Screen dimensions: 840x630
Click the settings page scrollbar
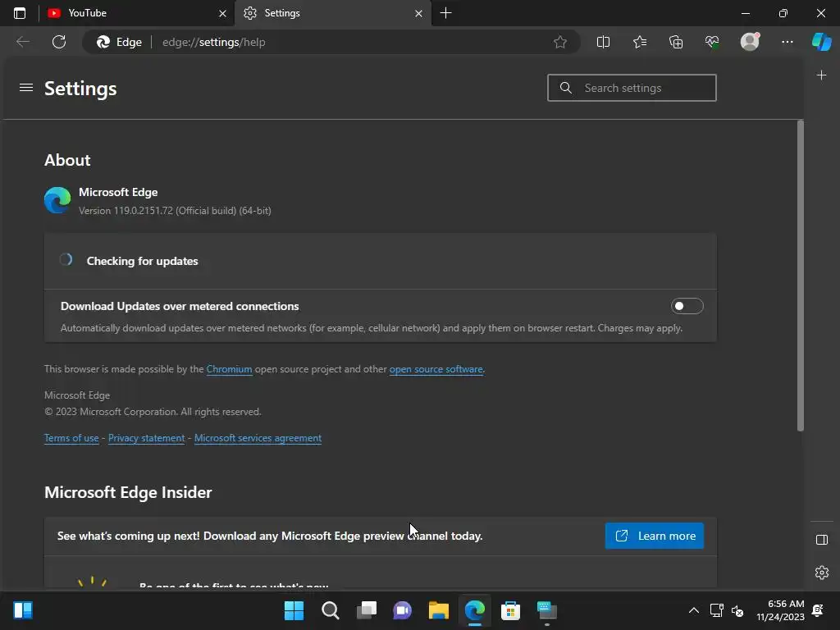(x=801, y=276)
